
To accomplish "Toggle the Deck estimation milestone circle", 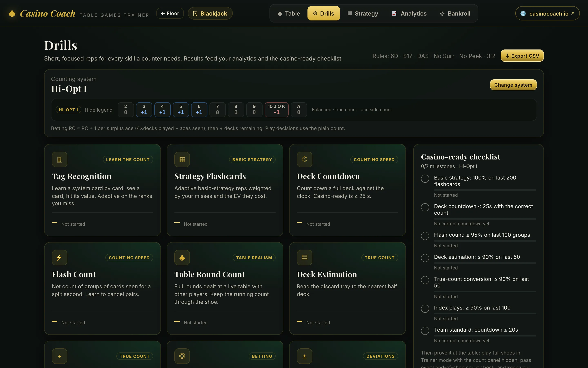I will pyautogui.click(x=425, y=258).
